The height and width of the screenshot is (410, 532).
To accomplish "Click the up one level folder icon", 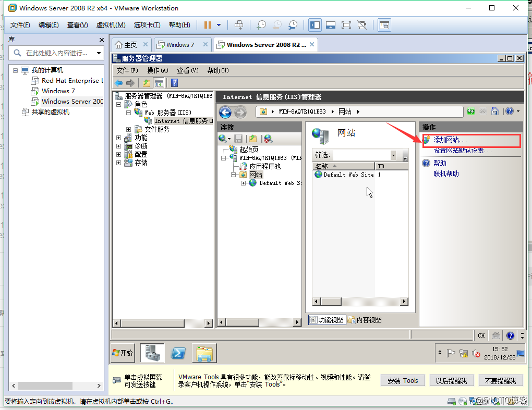I will 146,83.
